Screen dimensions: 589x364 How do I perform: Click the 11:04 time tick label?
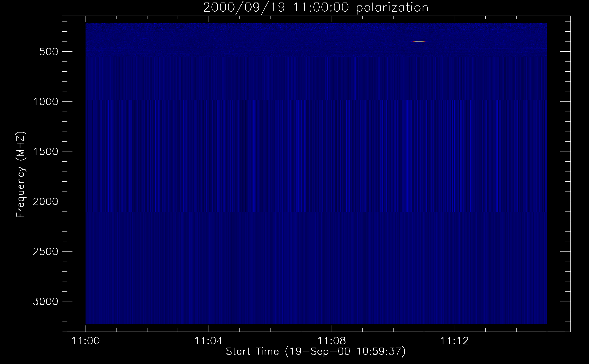[x=209, y=341]
